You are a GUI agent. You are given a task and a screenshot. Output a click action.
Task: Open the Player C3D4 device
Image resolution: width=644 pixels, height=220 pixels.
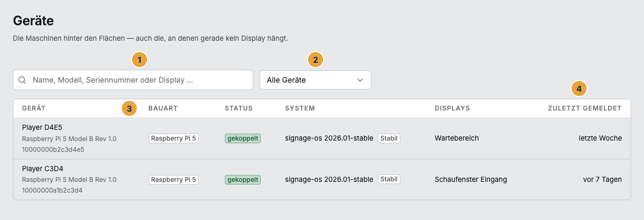tap(42, 168)
